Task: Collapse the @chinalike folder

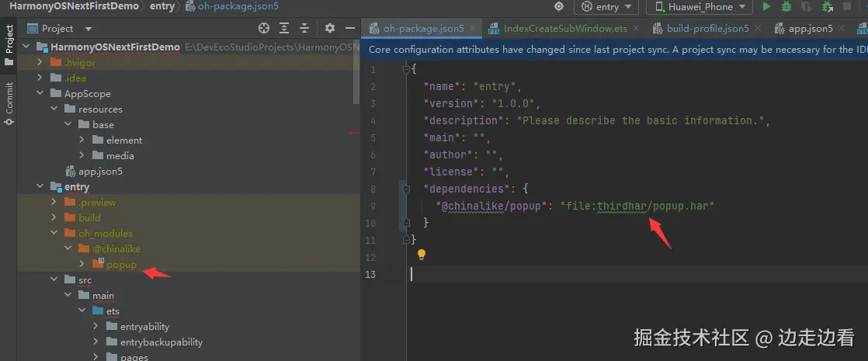Action: pos(68,248)
